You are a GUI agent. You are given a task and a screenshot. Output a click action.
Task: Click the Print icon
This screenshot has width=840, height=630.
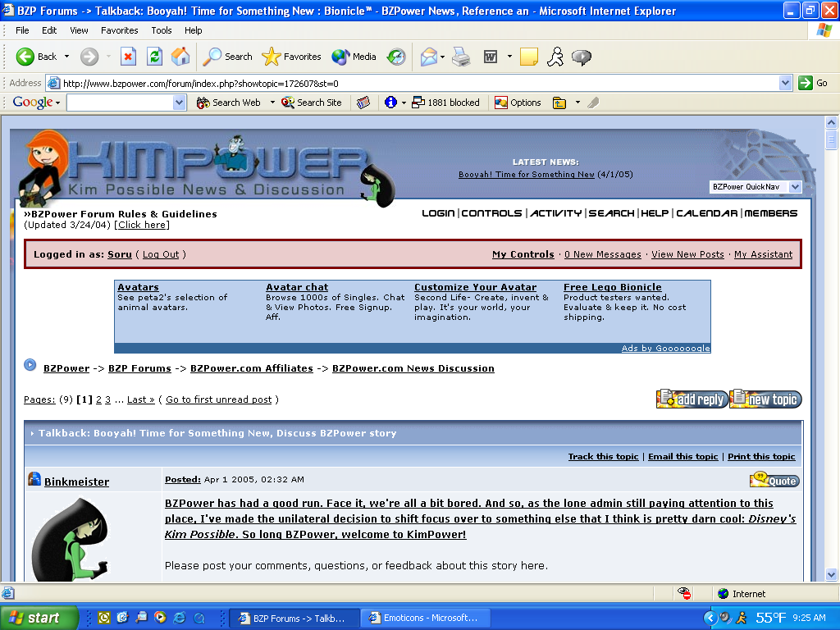(x=461, y=57)
